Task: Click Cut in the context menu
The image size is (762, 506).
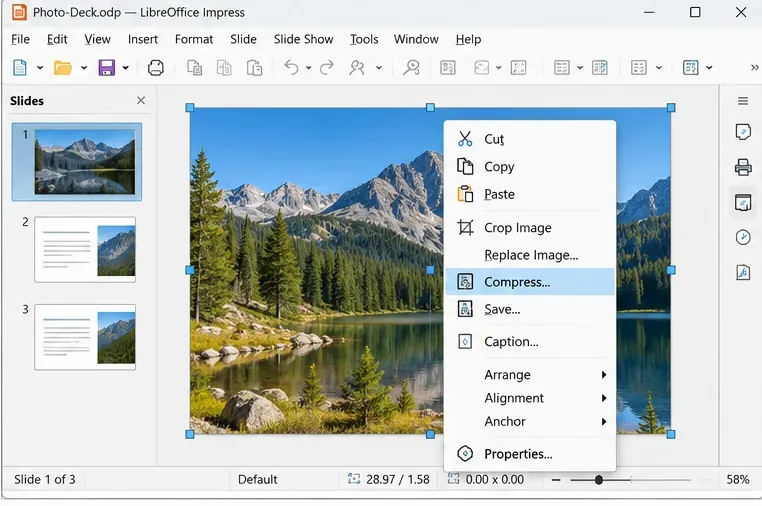Action: pyautogui.click(x=530, y=139)
